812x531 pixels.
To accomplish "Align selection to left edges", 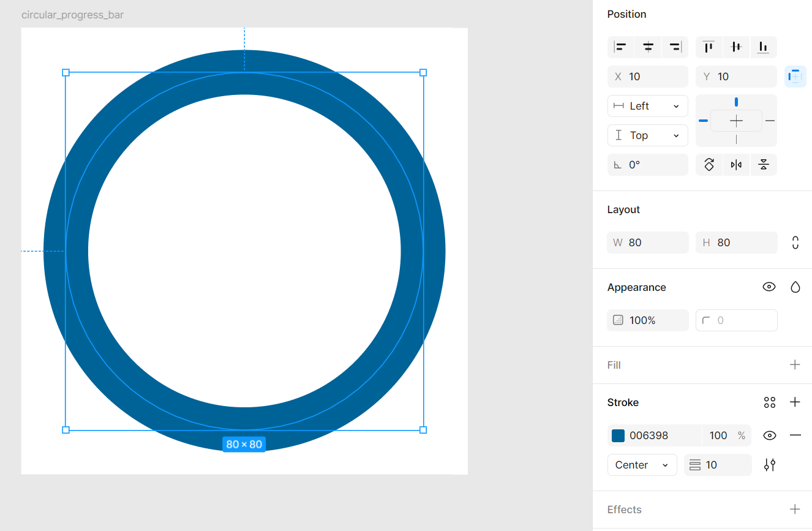I will click(x=621, y=47).
